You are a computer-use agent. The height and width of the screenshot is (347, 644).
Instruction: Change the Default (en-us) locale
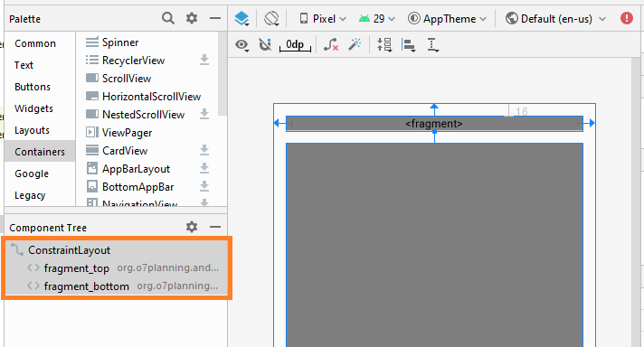(x=555, y=19)
